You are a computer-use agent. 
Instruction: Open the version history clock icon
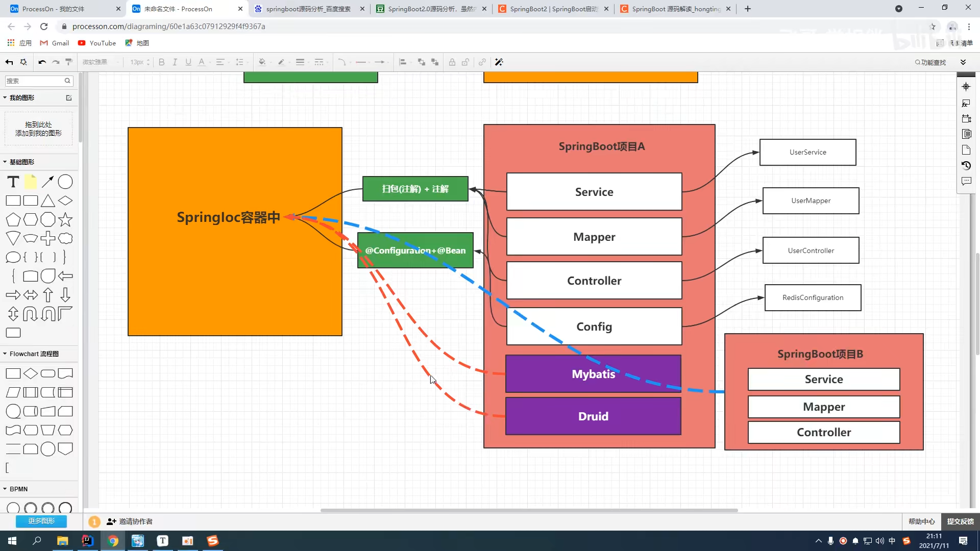[966, 166]
